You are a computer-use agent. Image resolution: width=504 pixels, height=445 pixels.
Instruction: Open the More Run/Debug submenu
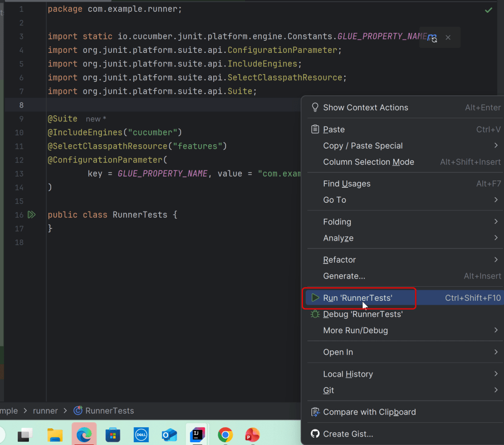[x=355, y=330]
